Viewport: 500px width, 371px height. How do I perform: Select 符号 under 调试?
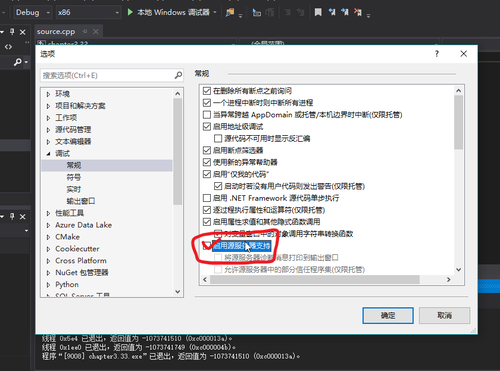click(x=74, y=177)
